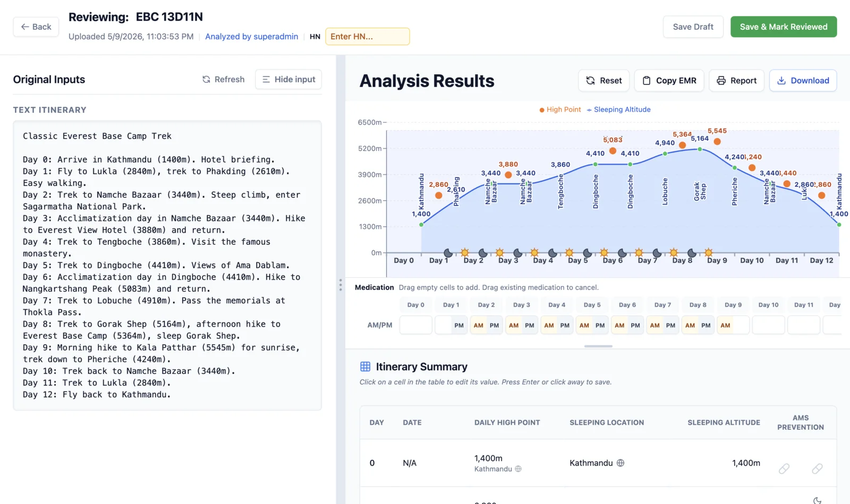Click Copy EMR clipboard button
The height and width of the screenshot is (504, 850).
click(669, 80)
